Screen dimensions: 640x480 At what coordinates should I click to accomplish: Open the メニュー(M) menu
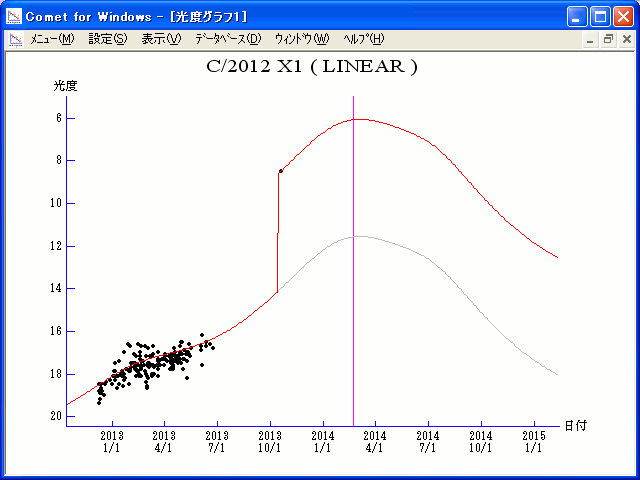point(52,39)
